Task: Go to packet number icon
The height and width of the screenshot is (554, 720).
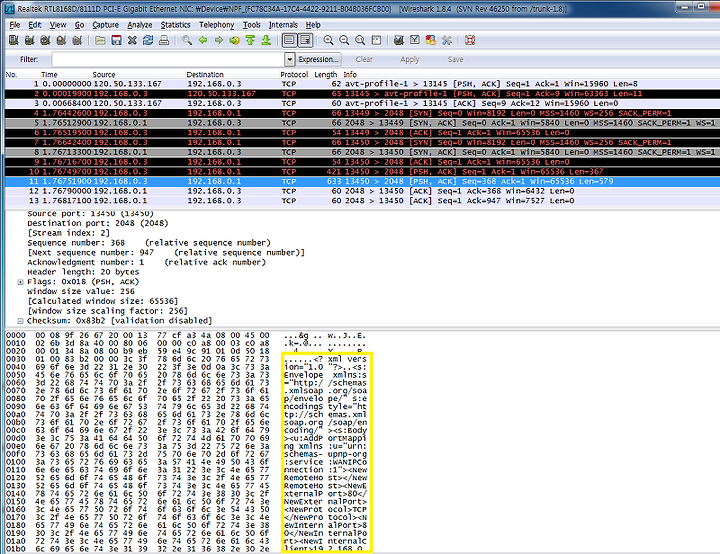Action: (x=235, y=40)
